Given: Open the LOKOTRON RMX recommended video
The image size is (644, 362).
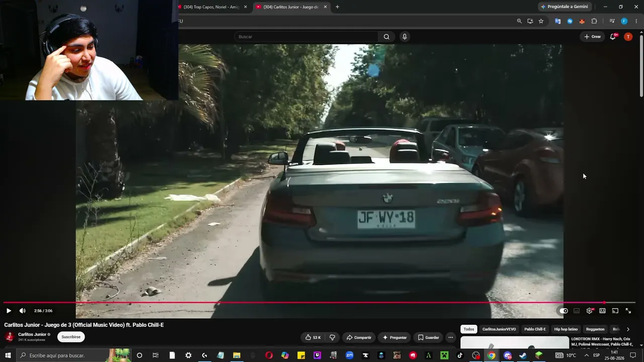Looking at the screenshot, I should coord(602,342).
